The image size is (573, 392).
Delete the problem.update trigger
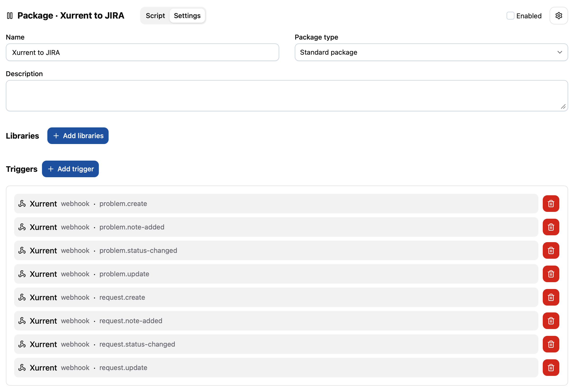pos(551,274)
